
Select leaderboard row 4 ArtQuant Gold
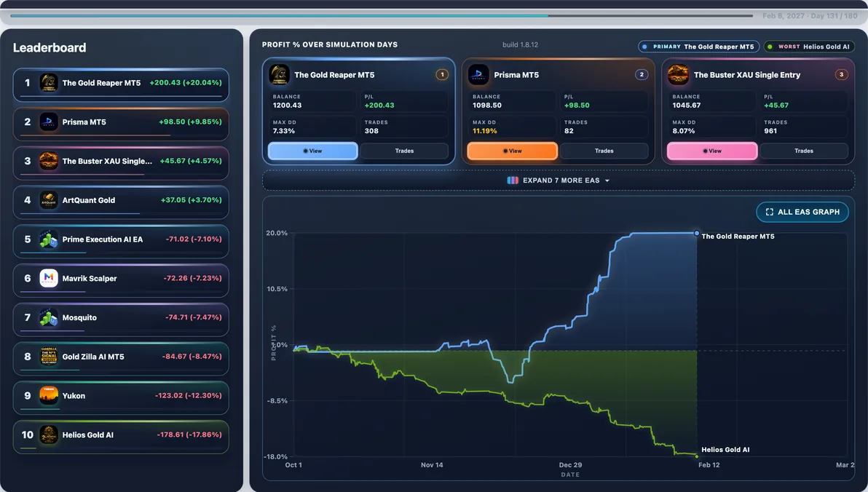pyautogui.click(x=121, y=202)
